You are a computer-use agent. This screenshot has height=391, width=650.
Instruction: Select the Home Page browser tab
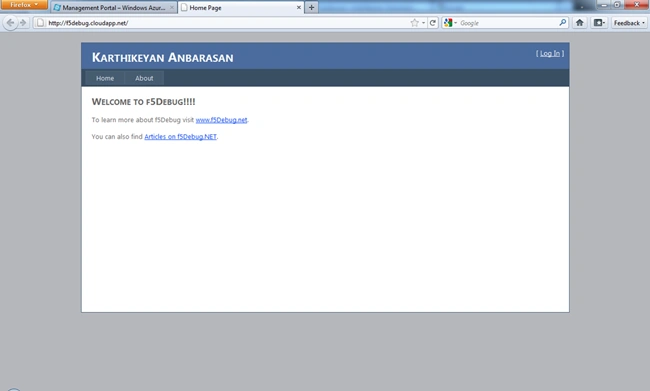point(240,7)
